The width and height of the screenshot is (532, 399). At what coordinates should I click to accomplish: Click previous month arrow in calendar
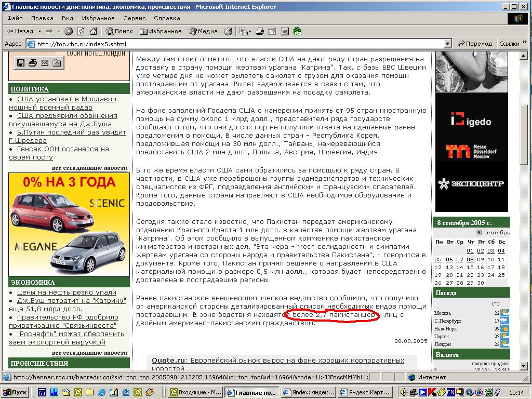pos(479,232)
